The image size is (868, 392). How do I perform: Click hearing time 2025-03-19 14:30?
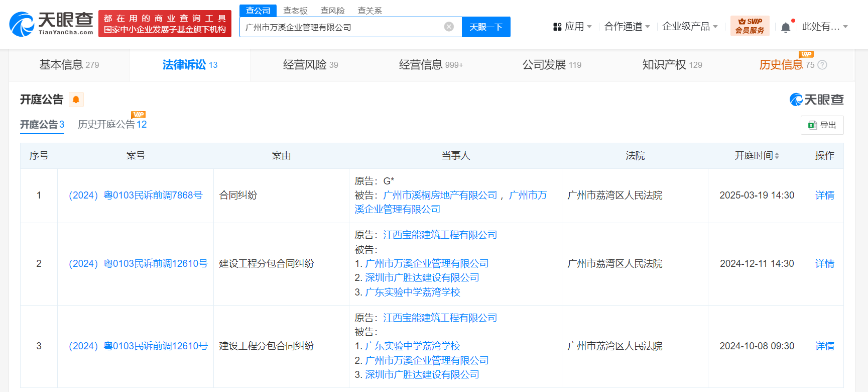coord(757,195)
